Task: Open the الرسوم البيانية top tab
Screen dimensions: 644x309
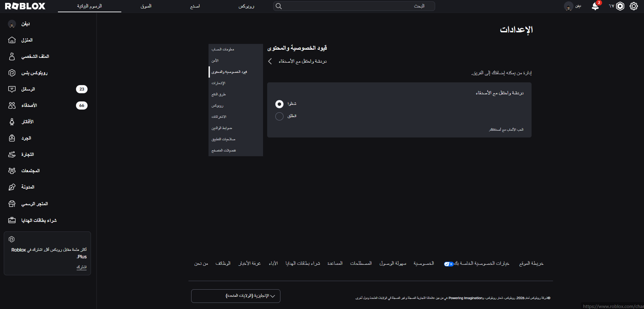Action: tap(90, 6)
